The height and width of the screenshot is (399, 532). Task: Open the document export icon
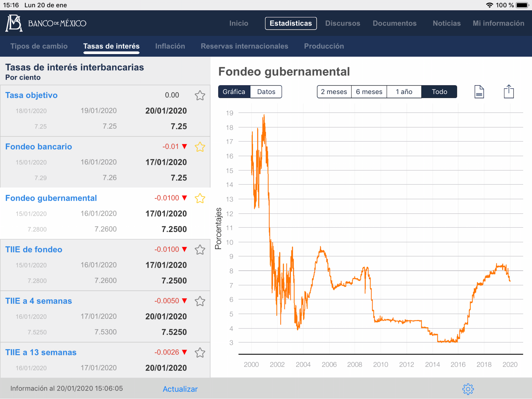point(479,92)
